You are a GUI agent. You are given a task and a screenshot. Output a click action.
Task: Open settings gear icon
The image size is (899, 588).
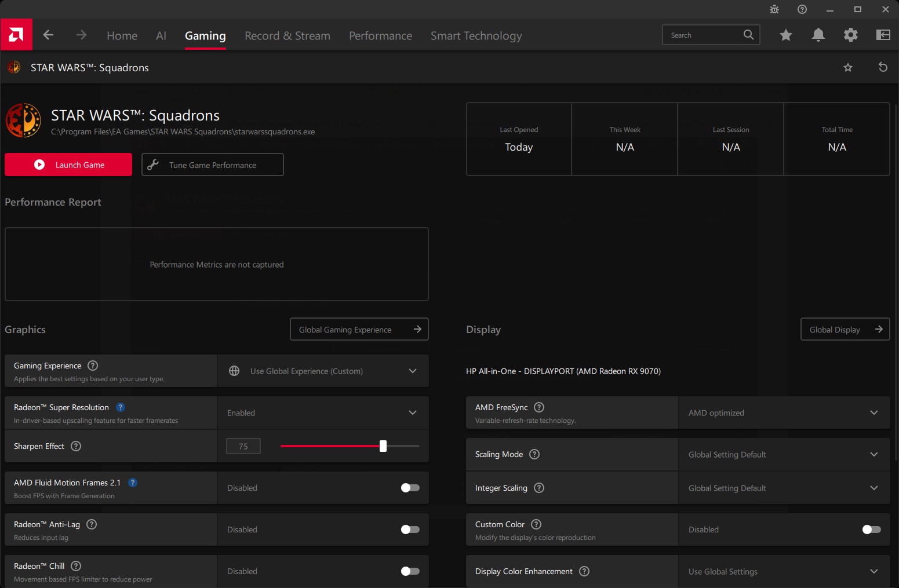point(851,35)
